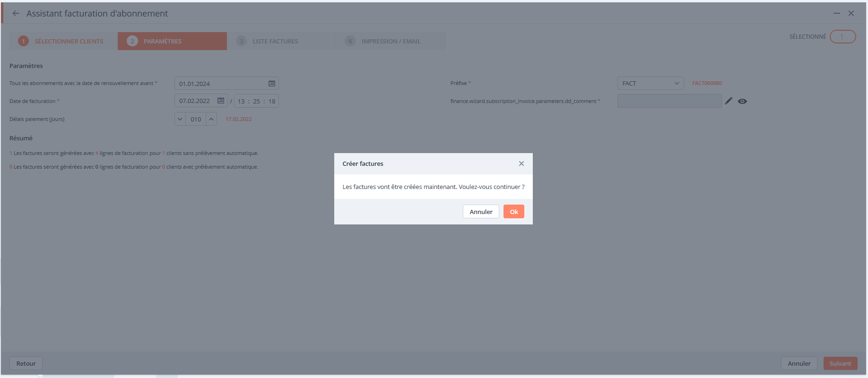
Task: Go to the Liste factures step tab
Action: [x=281, y=41]
